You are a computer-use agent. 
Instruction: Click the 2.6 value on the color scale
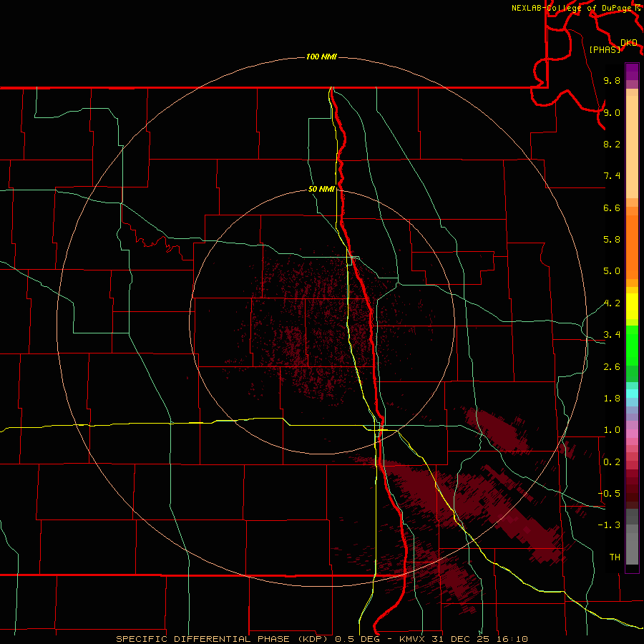pyautogui.click(x=612, y=367)
